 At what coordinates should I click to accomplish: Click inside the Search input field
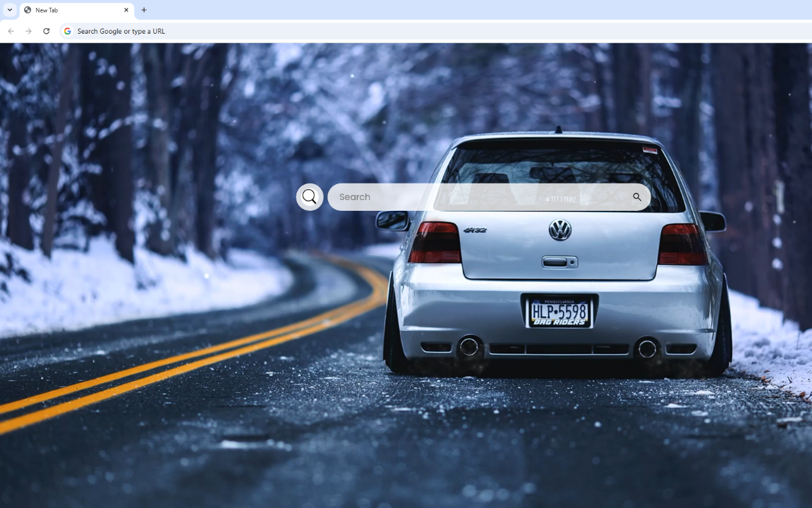pos(444,197)
